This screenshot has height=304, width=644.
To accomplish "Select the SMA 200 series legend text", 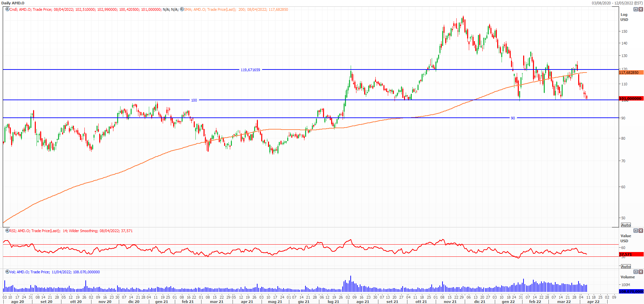I will point(236,9).
